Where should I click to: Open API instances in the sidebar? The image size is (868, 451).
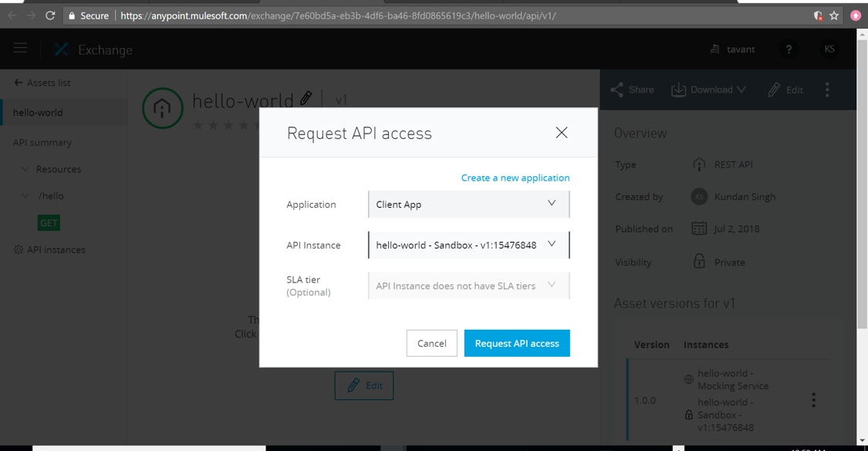click(x=56, y=250)
